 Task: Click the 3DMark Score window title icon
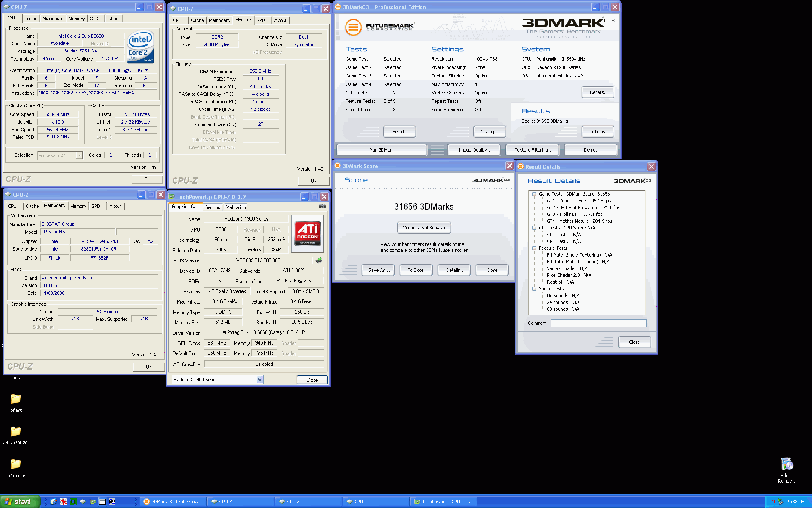(x=338, y=166)
